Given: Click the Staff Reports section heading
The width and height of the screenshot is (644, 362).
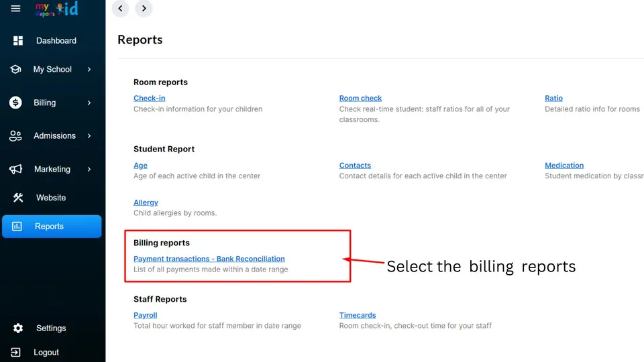Looking at the screenshot, I should (x=160, y=299).
